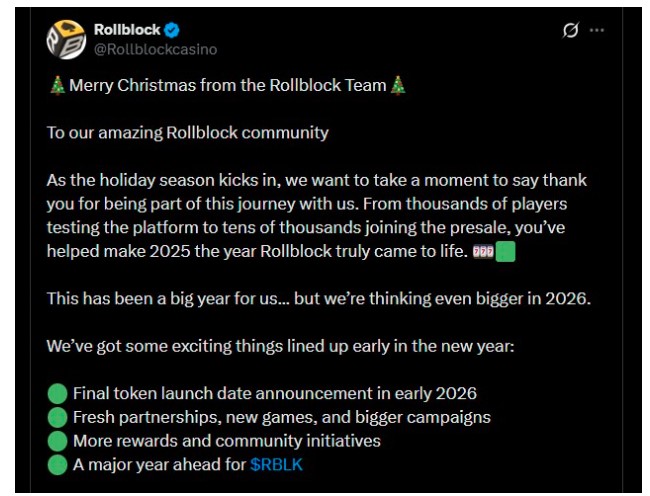Click green circle beside "Fresh partnerships"
Screen dimensions: 650x496
(x=57, y=417)
